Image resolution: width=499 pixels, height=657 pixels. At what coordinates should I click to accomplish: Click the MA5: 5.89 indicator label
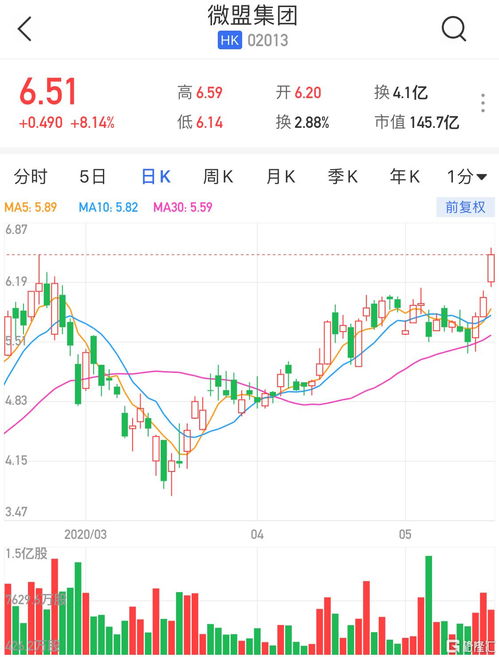coord(31,207)
